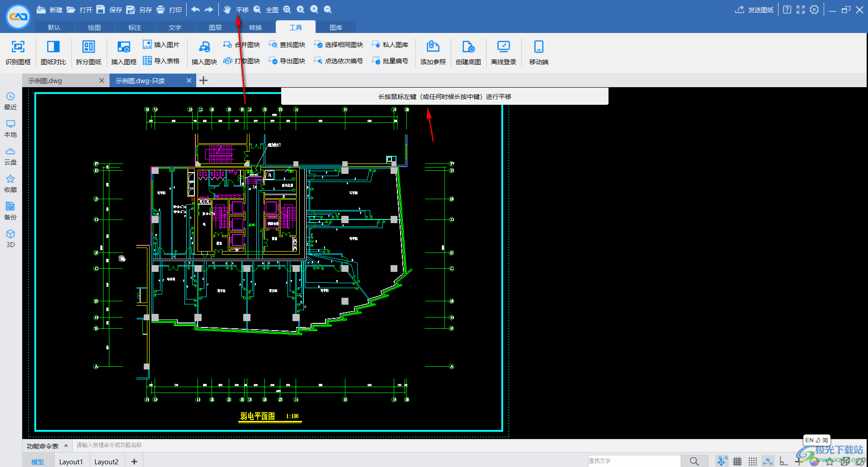
Task: Add a new document tab with plus
Action: click(x=203, y=80)
